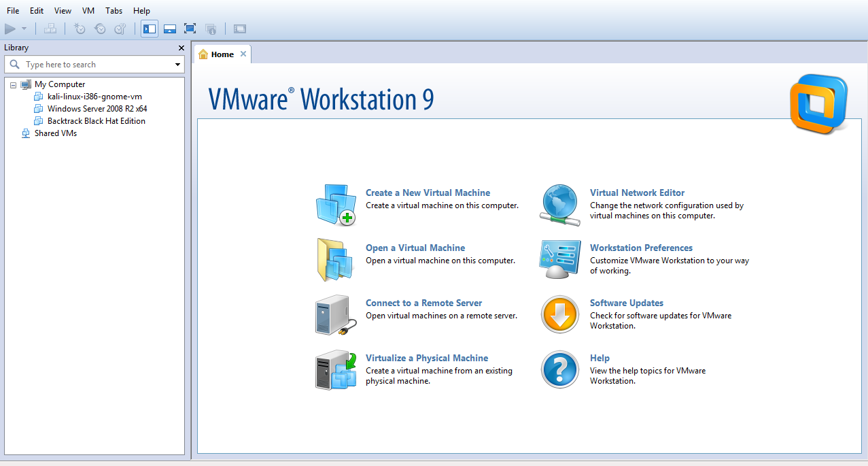Click the Software Updates download arrow icon

[x=560, y=315]
